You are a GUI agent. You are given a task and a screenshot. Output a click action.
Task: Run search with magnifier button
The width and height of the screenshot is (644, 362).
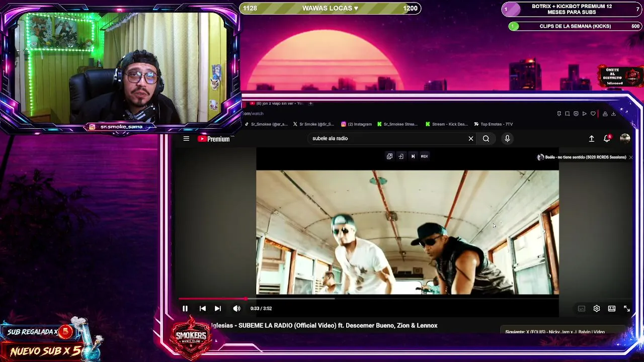pyautogui.click(x=486, y=138)
